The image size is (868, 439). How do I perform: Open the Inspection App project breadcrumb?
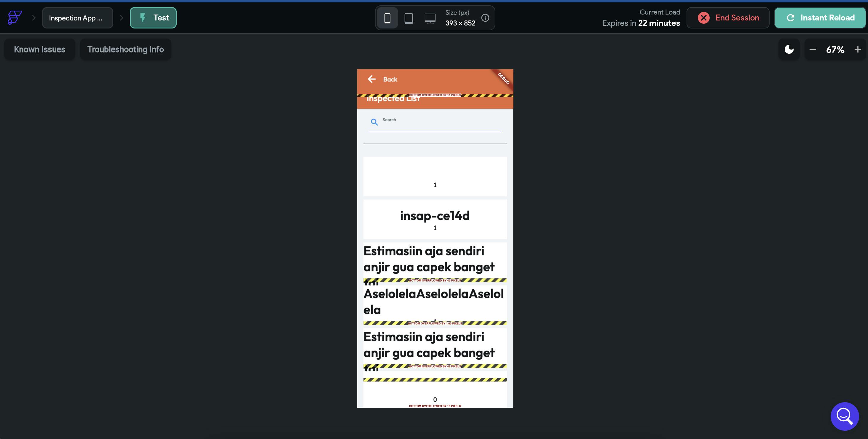pyautogui.click(x=77, y=18)
